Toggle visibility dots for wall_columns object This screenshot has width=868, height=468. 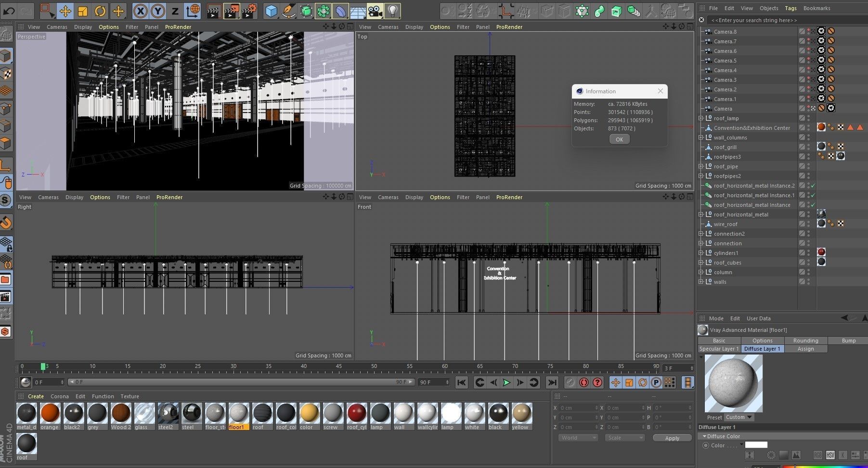pyautogui.click(x=808, y=138)
